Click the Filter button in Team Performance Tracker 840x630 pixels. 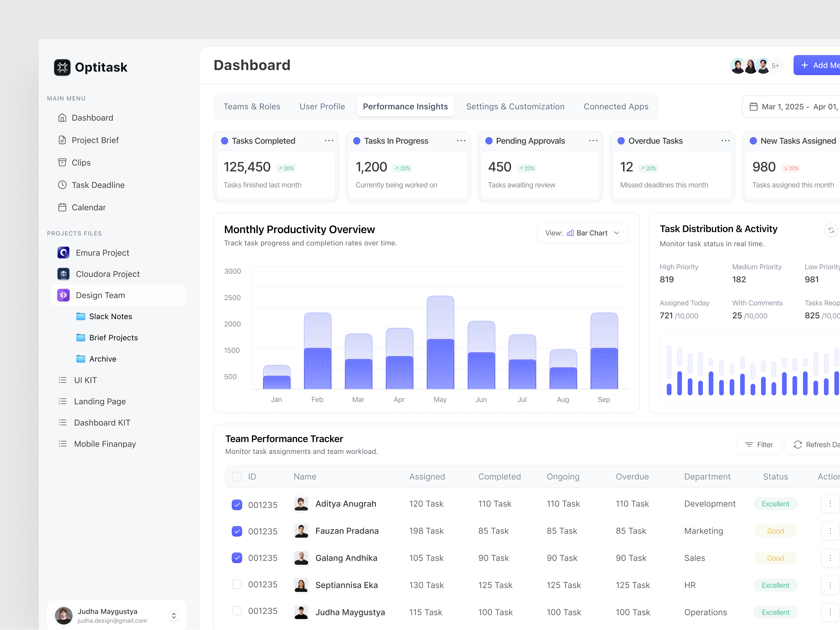(x=759, y=444)
